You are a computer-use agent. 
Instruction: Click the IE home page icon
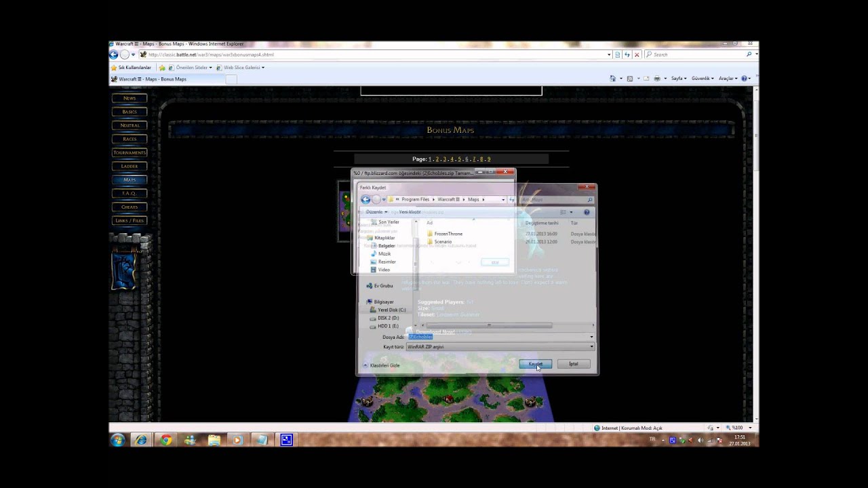point(612,79)
